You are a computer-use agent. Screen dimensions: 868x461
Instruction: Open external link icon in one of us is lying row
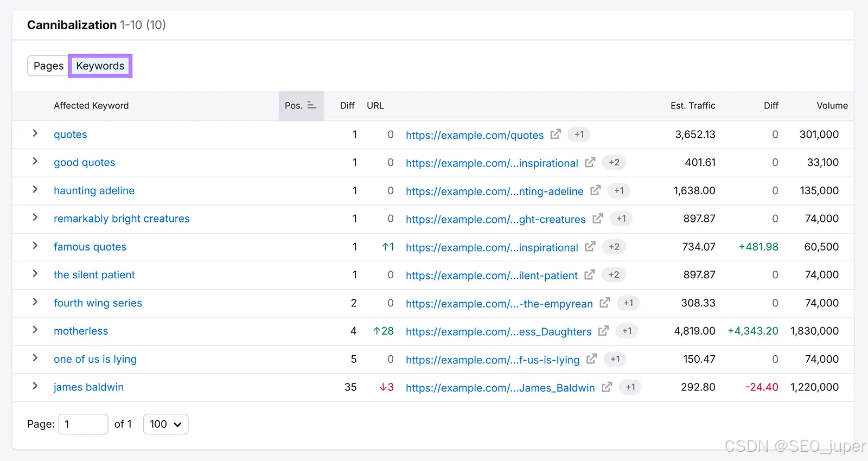(591, 359)
